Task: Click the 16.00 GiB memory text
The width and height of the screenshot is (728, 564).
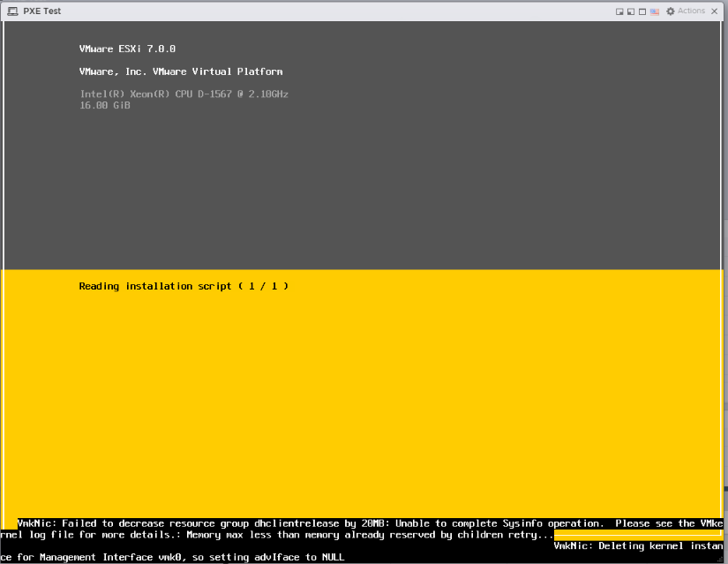Action: coord(105,105)
